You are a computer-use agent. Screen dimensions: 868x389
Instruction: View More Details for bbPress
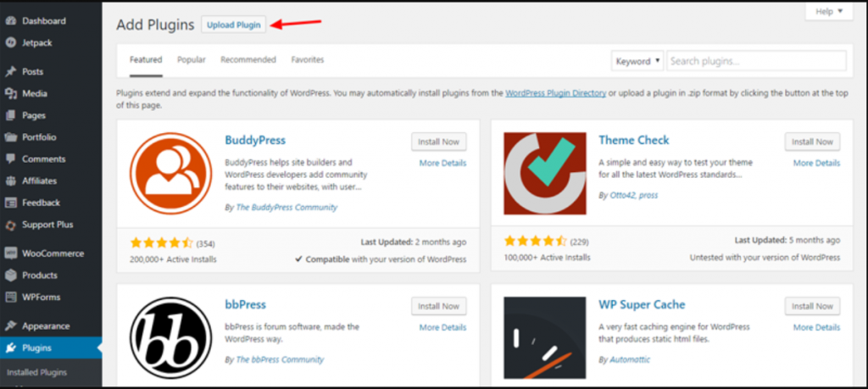442,328
